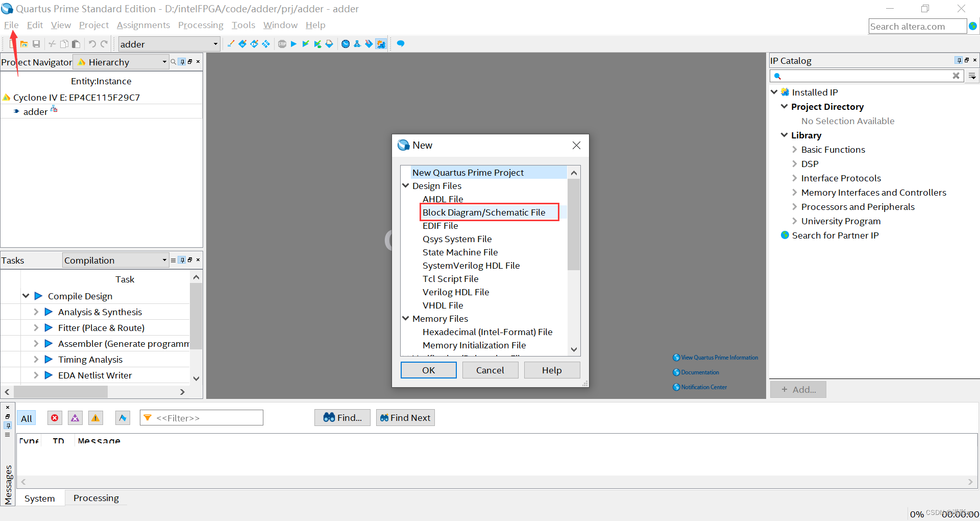Start Compilation with the blue play icon
The height and width of the screenshot is (521, 980).
(293, 44)
